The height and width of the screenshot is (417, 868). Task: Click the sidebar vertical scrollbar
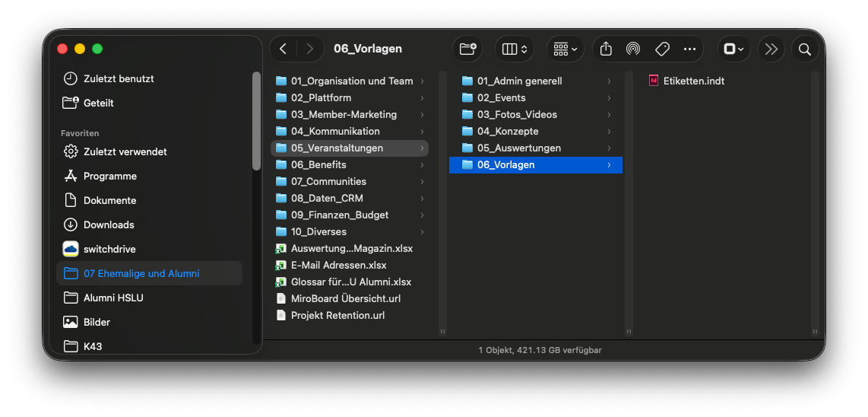click(256, 122)
